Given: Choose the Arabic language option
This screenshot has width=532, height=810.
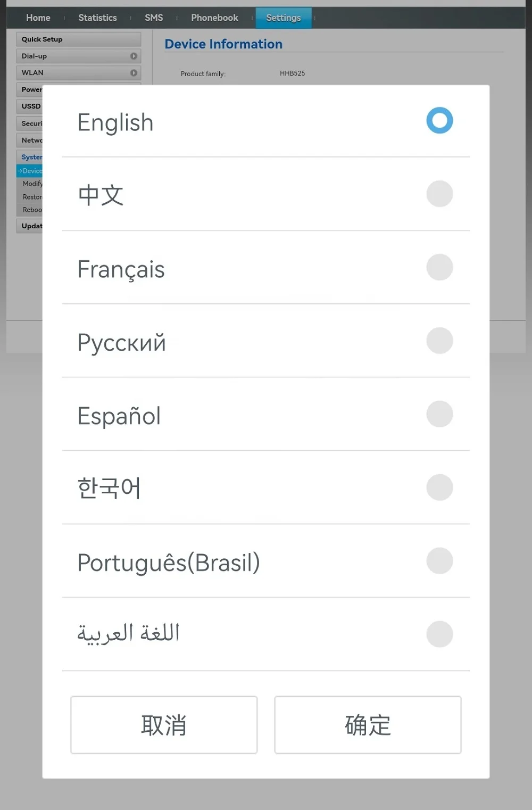Looking at the screenshot, I should click(439, 634).
